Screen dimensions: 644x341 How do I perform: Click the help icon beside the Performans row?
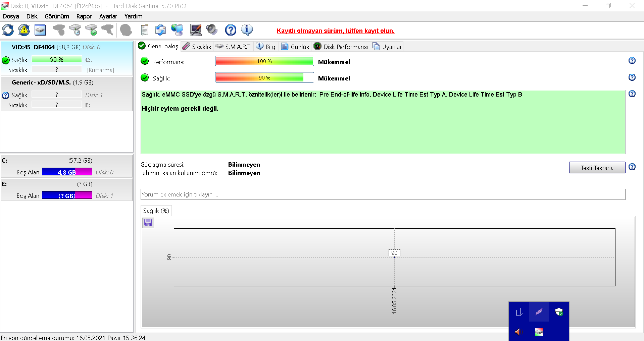pyautogui.click(x=632, y=61)
